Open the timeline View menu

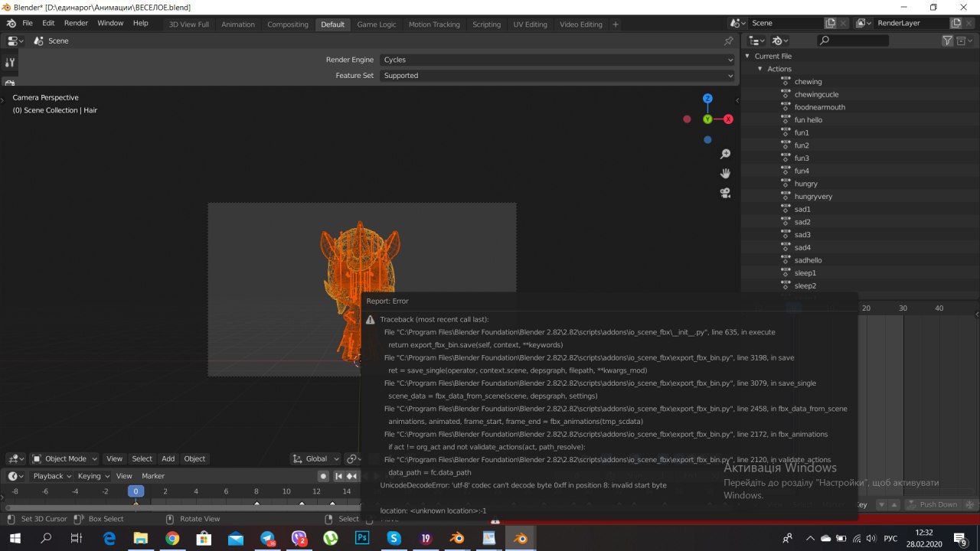tap(124, 476)
